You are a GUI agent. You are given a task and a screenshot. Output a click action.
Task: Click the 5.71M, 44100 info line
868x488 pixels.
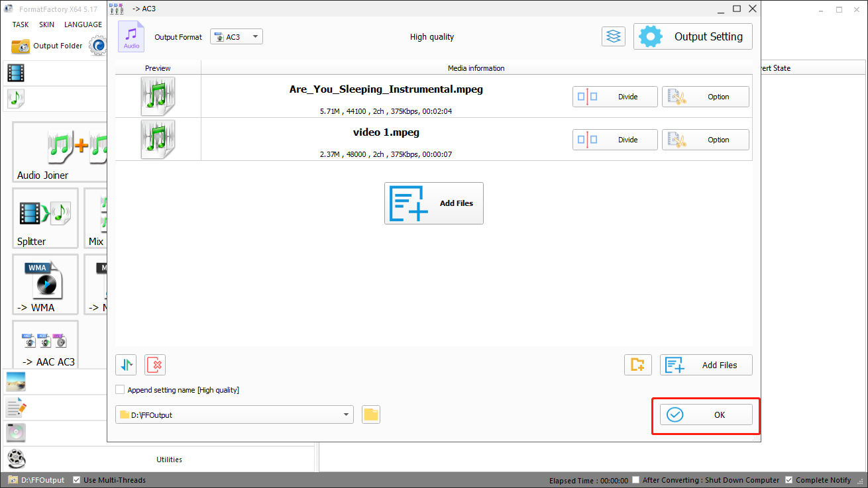click(x=386, y=111)
